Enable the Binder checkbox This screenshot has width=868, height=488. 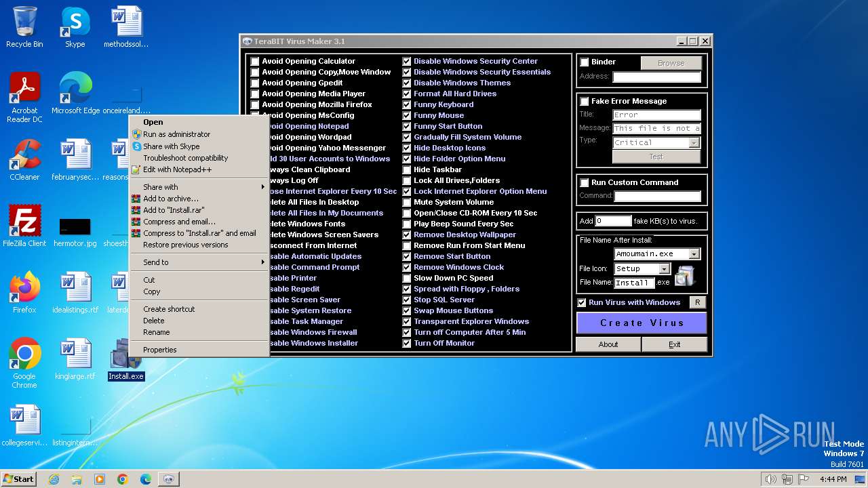[x=585, y=62]
